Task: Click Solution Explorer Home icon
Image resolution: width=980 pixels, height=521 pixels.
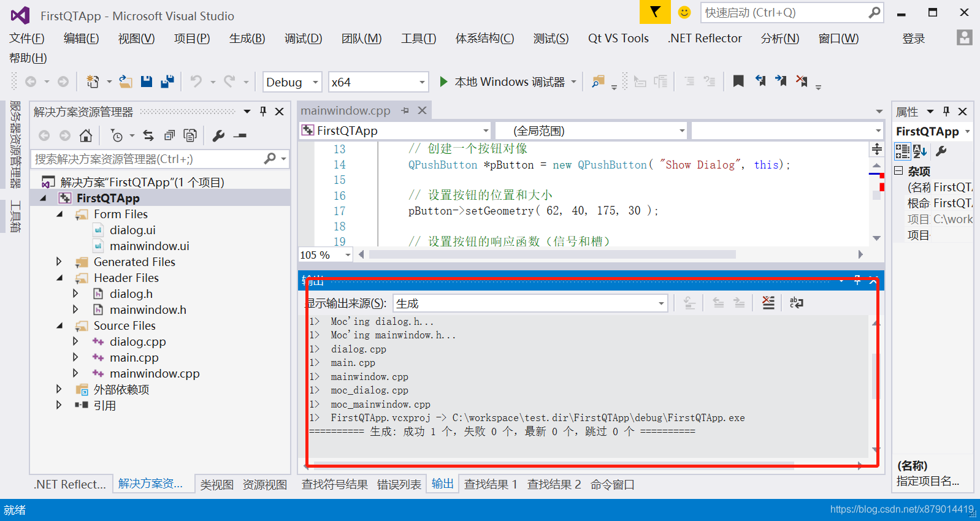Action: (x=86, y=135)
